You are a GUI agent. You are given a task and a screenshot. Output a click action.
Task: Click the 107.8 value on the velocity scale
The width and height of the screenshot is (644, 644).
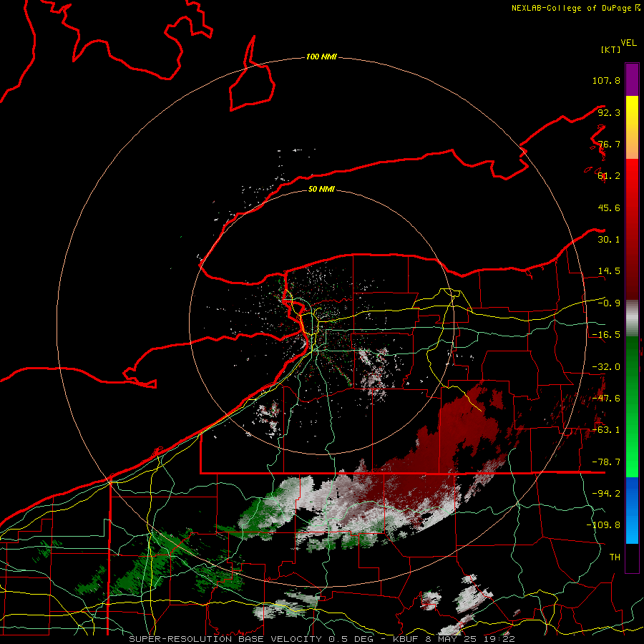pyautogui.click(x=606, y=80)
